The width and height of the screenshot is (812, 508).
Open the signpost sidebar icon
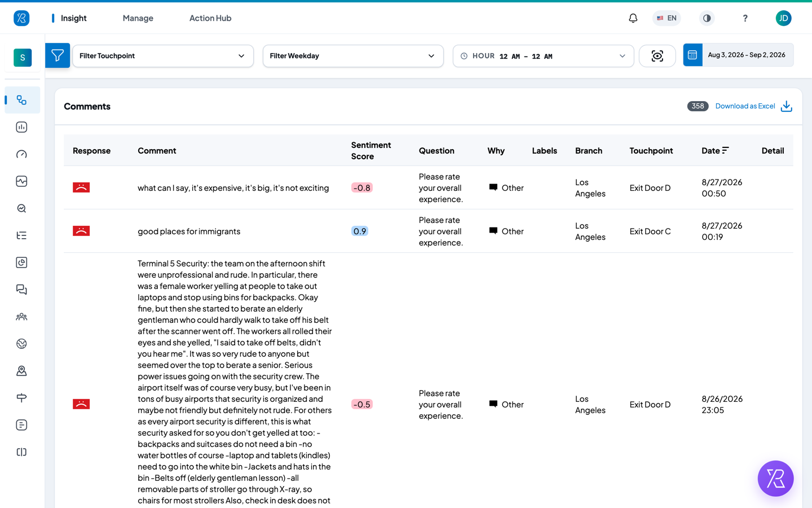click(x=22, y=398)
